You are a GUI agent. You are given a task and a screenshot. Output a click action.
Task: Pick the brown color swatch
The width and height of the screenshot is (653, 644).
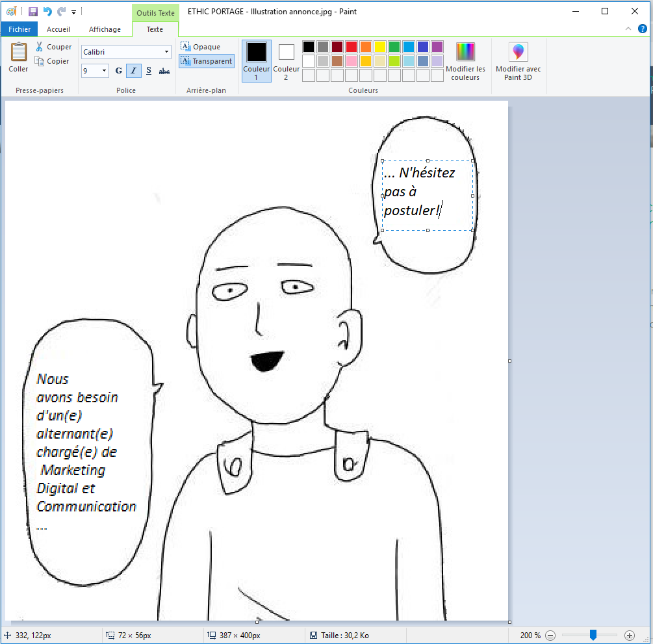coord(337,61)
